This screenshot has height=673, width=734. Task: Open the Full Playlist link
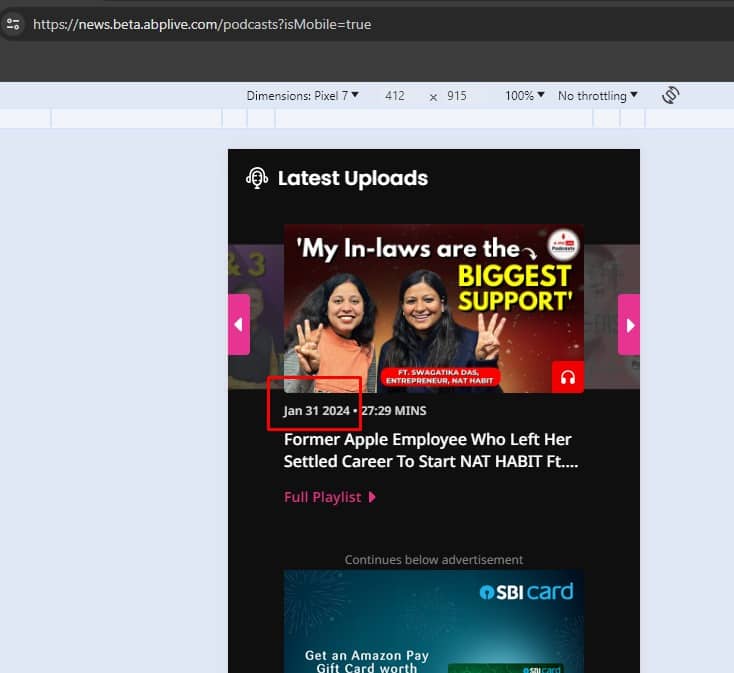coord(330,497)
